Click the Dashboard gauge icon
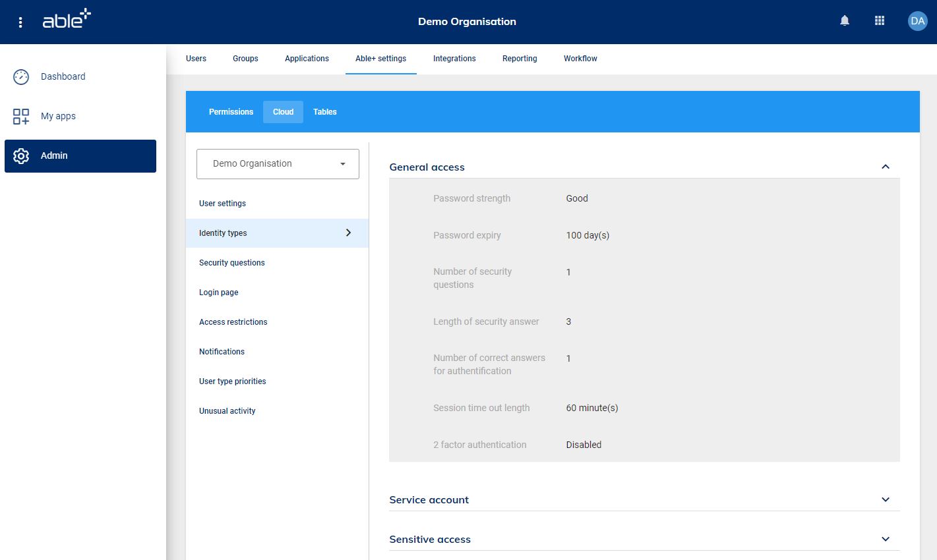This screenshot has width=937, height=560. (21, 76)
